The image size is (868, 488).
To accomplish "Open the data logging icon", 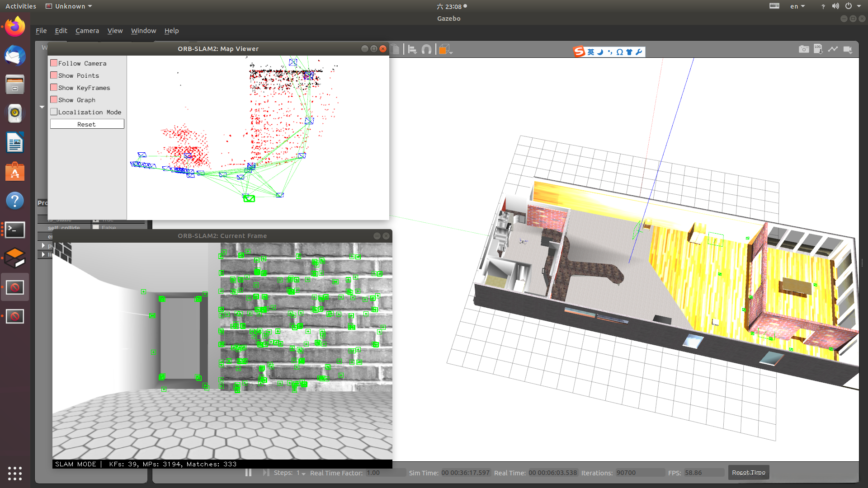I will (818, 49).
